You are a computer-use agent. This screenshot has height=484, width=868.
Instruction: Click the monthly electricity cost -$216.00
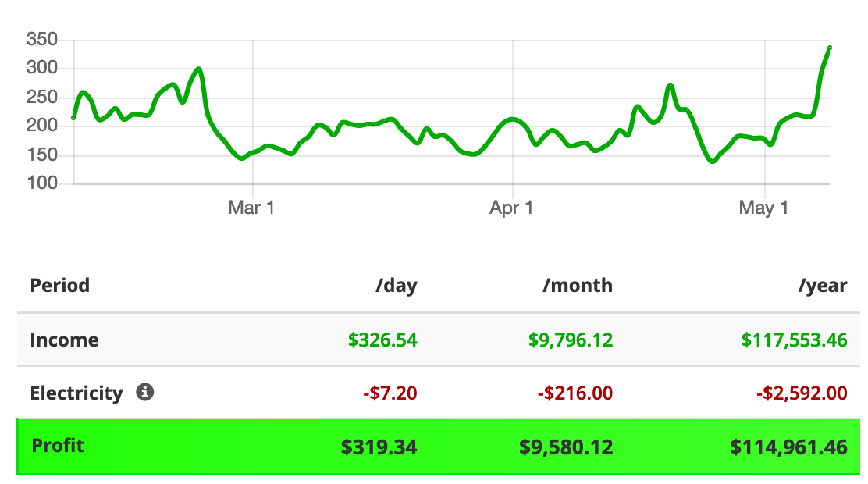[x=576, y=393]
